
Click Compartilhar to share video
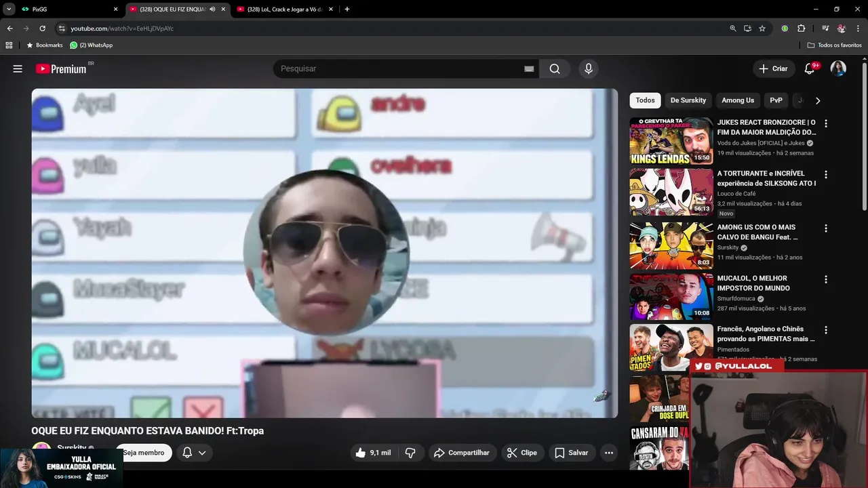tap(461, 453)
